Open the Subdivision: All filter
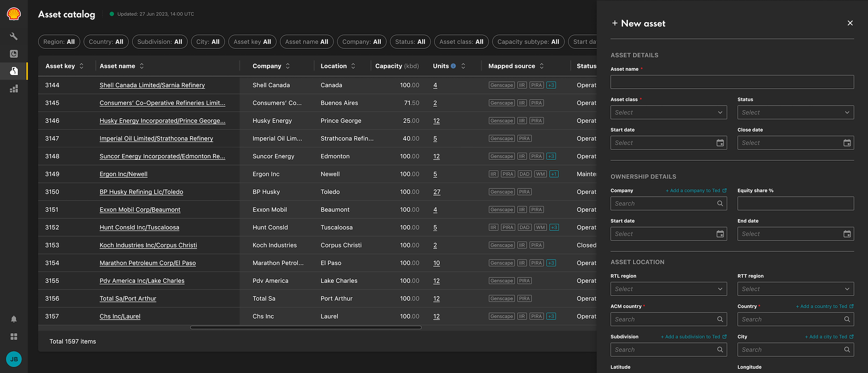 [160, 42]
